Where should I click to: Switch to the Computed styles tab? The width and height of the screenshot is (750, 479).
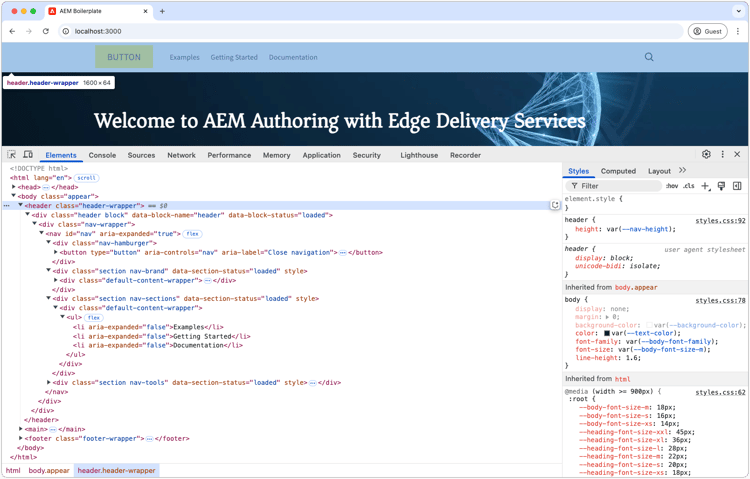618,171
